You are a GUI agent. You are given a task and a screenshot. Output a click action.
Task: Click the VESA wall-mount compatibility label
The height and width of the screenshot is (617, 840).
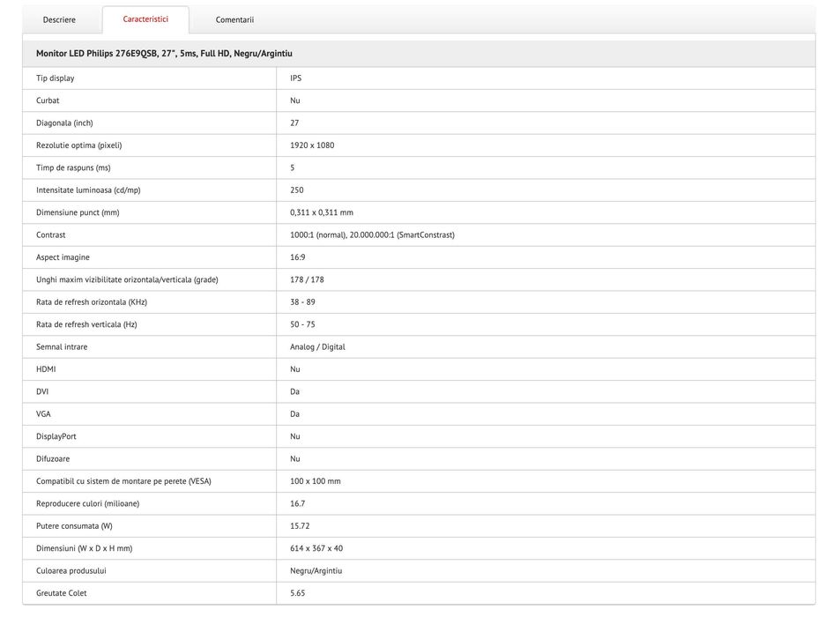tap(123, 481)
